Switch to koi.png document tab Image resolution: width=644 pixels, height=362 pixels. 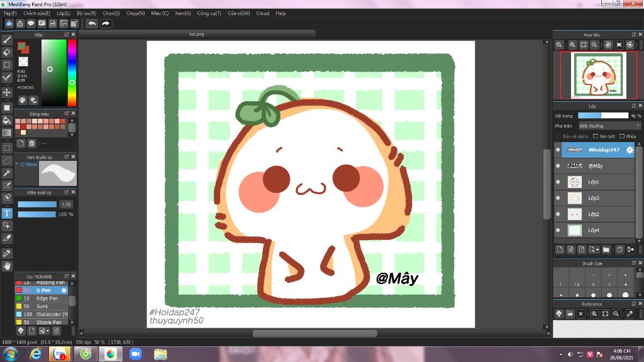(x=197, y=34)
